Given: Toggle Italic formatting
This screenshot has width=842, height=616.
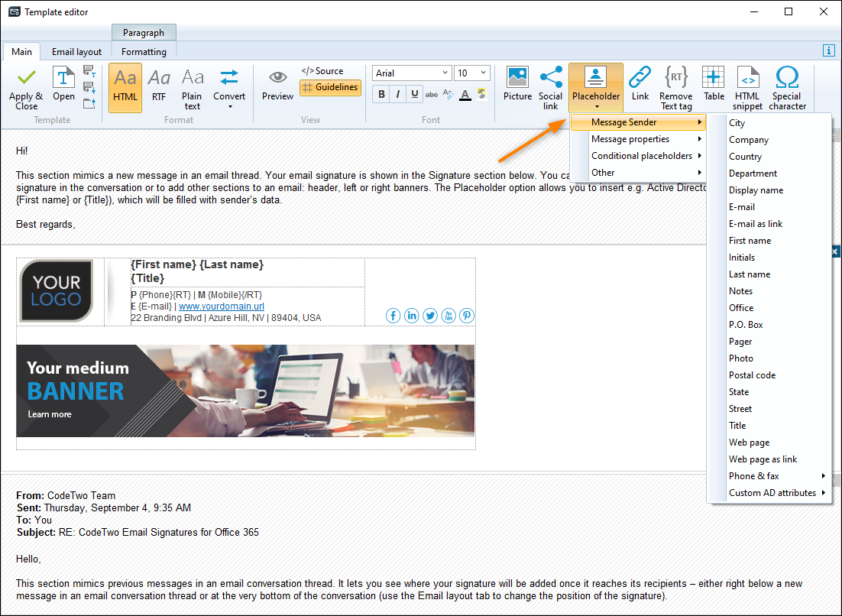Looking at the screenshot, I should click(398, 95).
